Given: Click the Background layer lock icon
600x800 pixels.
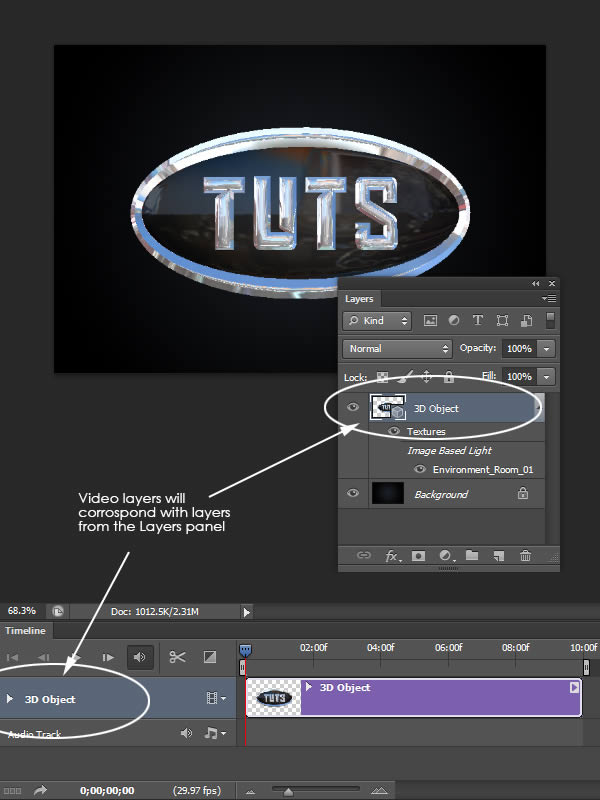Looking at the screenshot, I should point(523,493).
